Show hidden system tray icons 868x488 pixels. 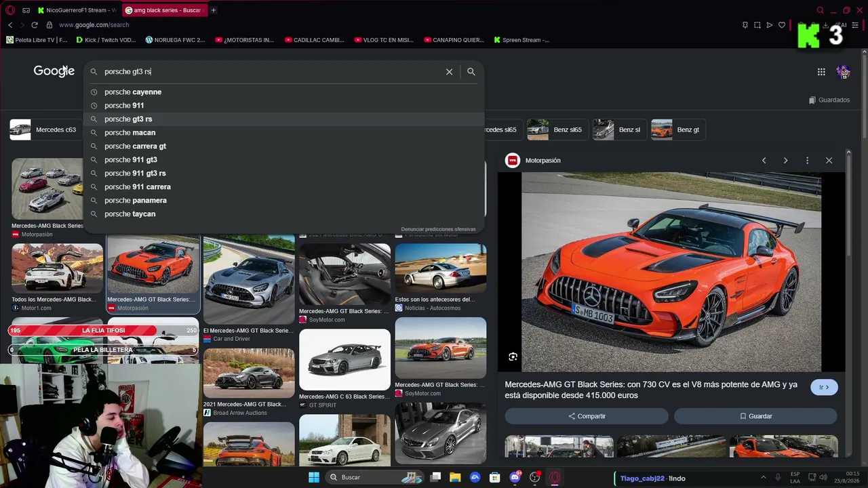[763, 477]
